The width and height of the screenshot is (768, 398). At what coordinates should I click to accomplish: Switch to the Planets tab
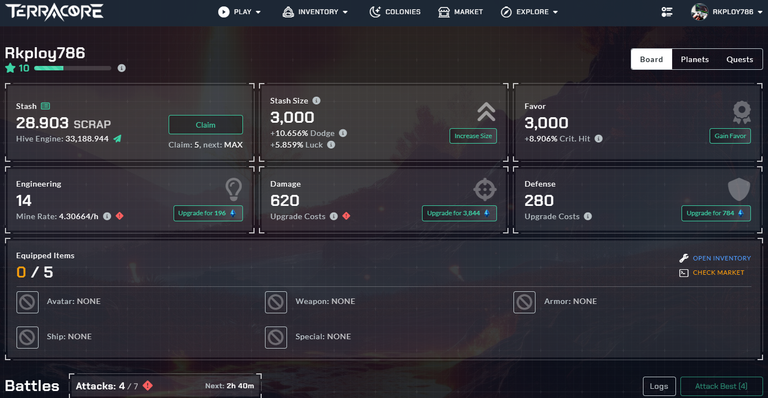pyautogui.click(x=695, y=59)
